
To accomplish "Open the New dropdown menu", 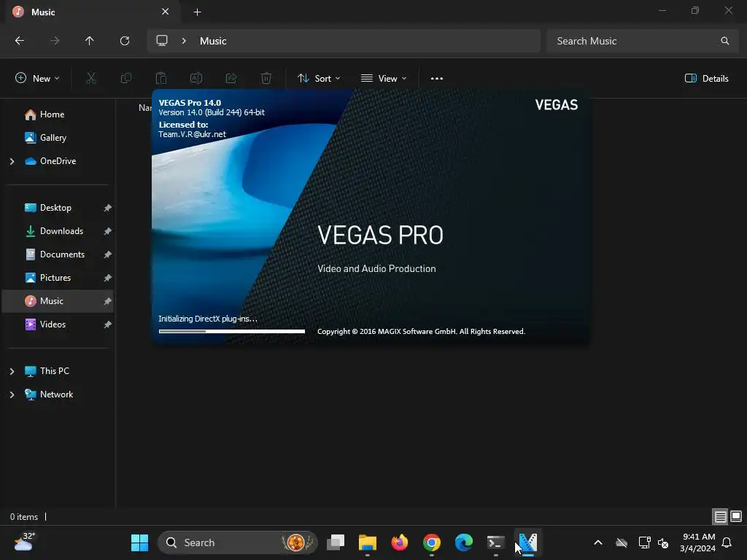I will click(37, 78).
